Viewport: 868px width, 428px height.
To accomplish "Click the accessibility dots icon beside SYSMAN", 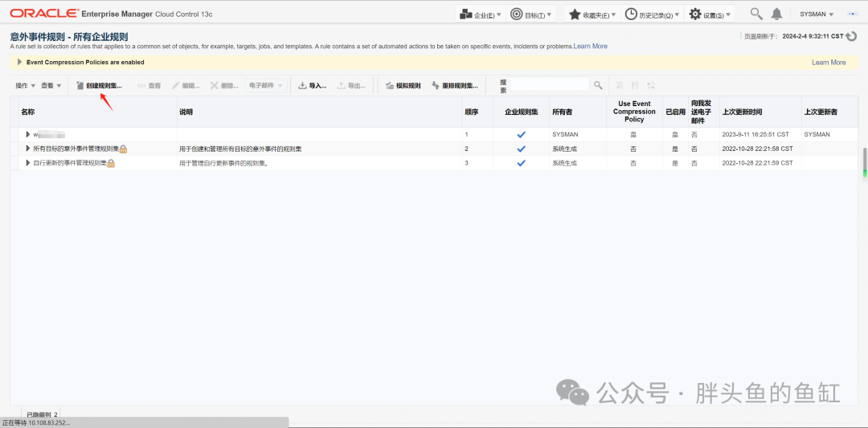I will pyautogui.click(x=853, y=14).
